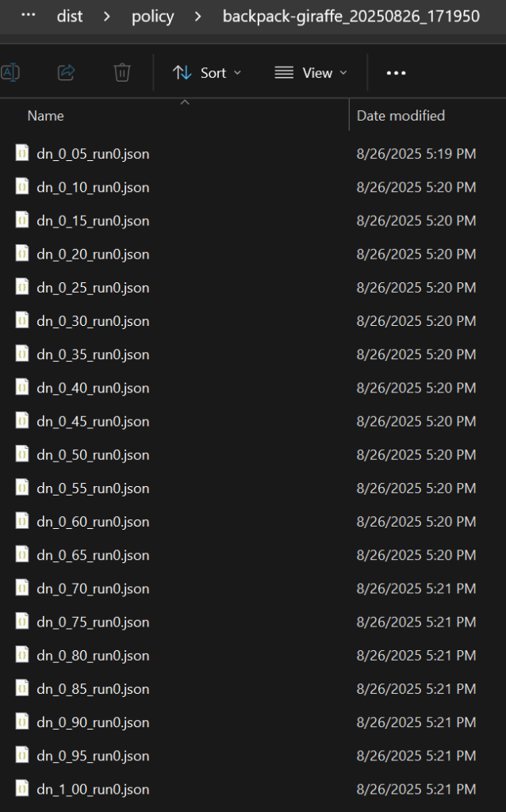Click the Delete trash can icon
Viewport: 506px width, 812px height.
pyautogui.click(x=121, y=72)
